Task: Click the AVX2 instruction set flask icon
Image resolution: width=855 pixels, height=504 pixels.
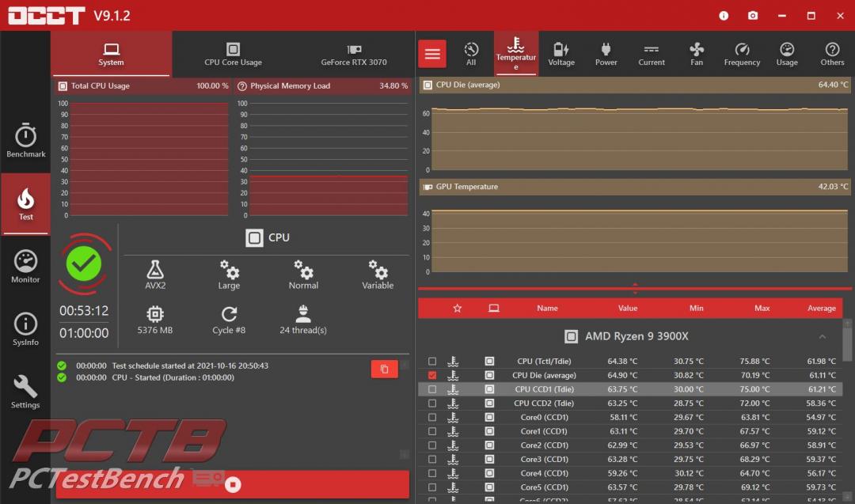Action: 155,269
